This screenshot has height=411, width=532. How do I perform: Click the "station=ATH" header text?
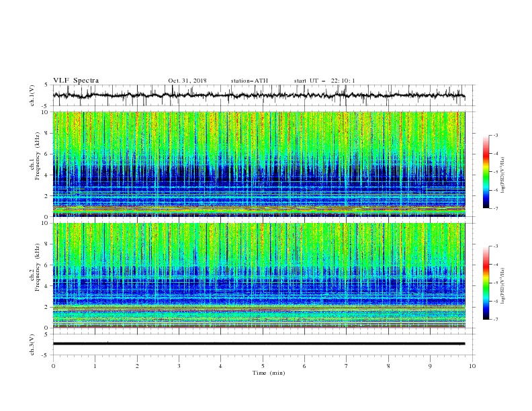point(249,81)
